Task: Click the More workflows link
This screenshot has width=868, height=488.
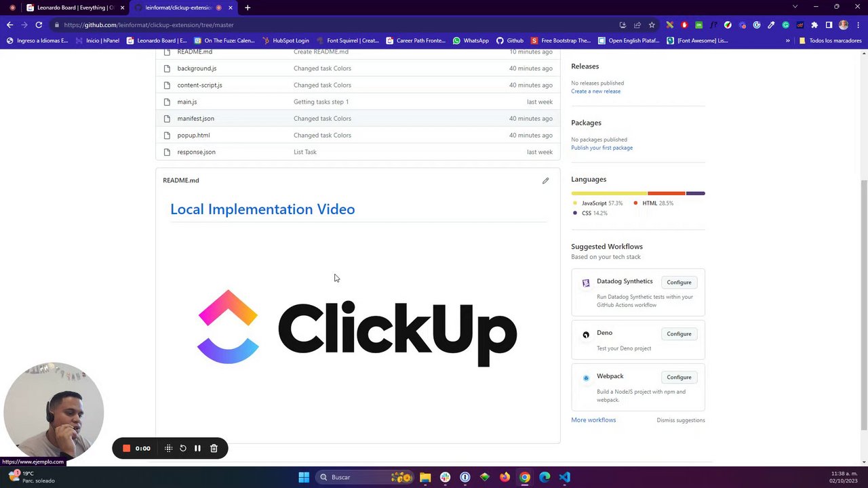Action: coord(593,420)
